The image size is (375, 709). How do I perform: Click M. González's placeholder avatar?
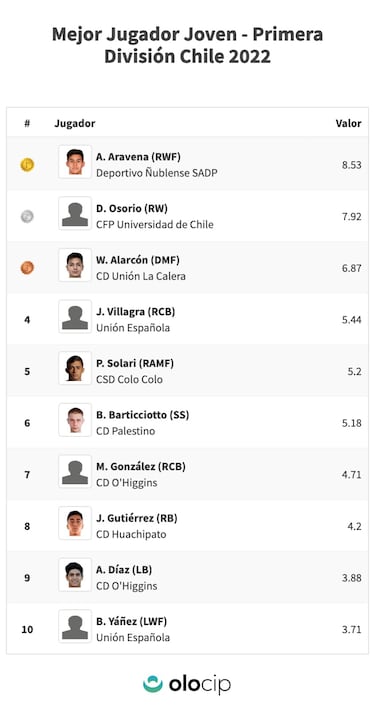pyautogui.click(x=75, y=472)
